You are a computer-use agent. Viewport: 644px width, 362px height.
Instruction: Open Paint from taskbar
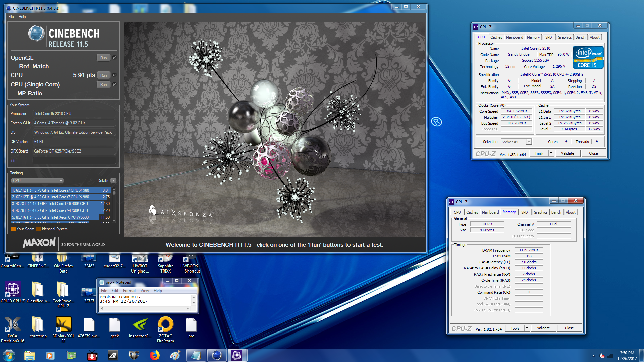click(175, 355)
